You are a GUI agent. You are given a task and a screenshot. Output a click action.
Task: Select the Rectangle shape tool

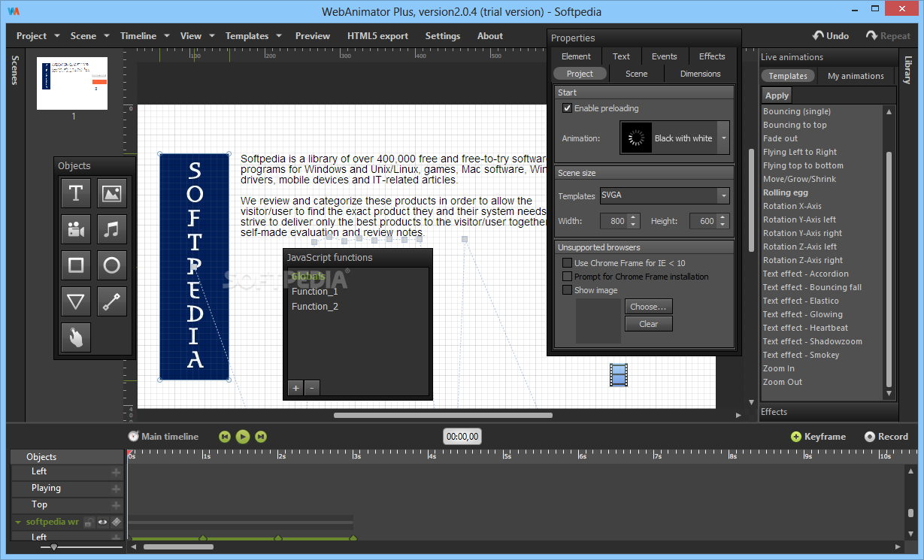(x=75, y=265)
